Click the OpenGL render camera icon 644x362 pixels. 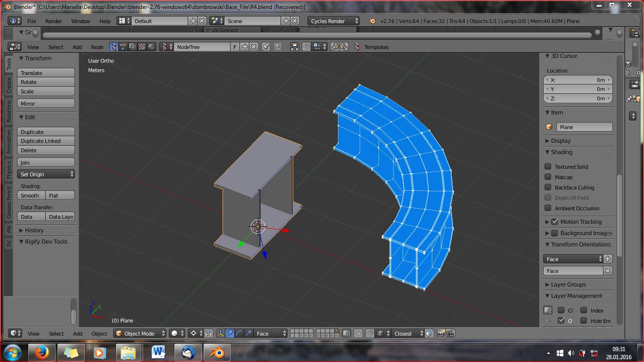[441, 333]
